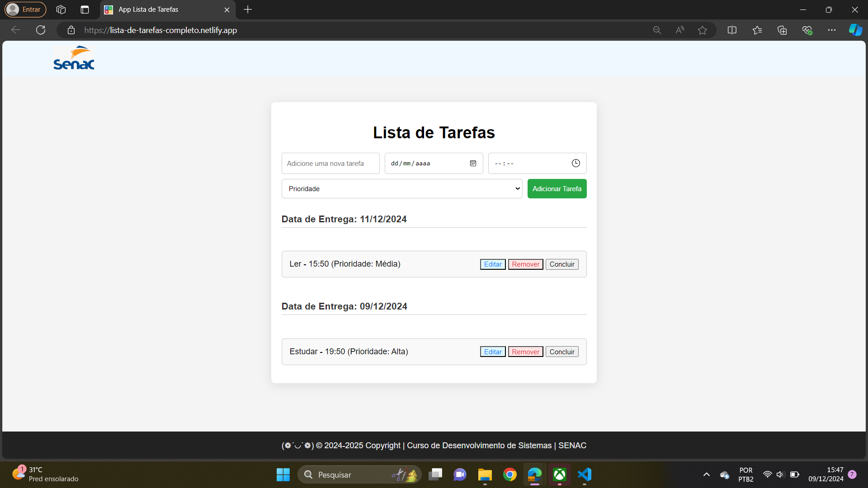Open Windows Start menu
Viewport: 868px width, 488px height.
pos(283,474)
